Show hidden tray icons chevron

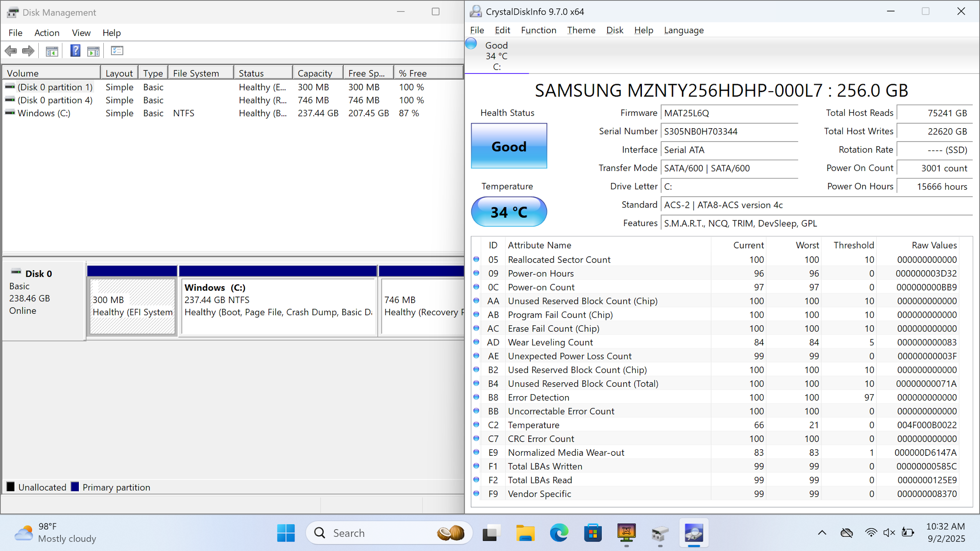coord(822,532)
